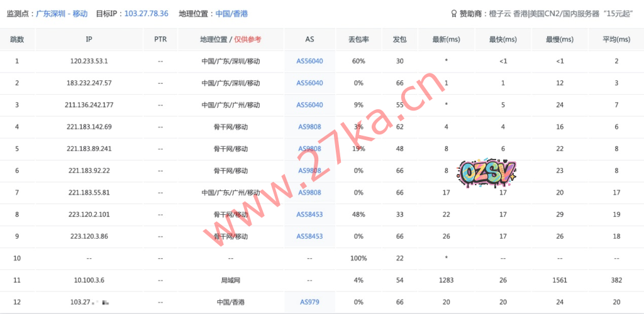Click the target IP 103.27.78.36
This screenshot has width=644, height=314.
[x=147, y=13]
